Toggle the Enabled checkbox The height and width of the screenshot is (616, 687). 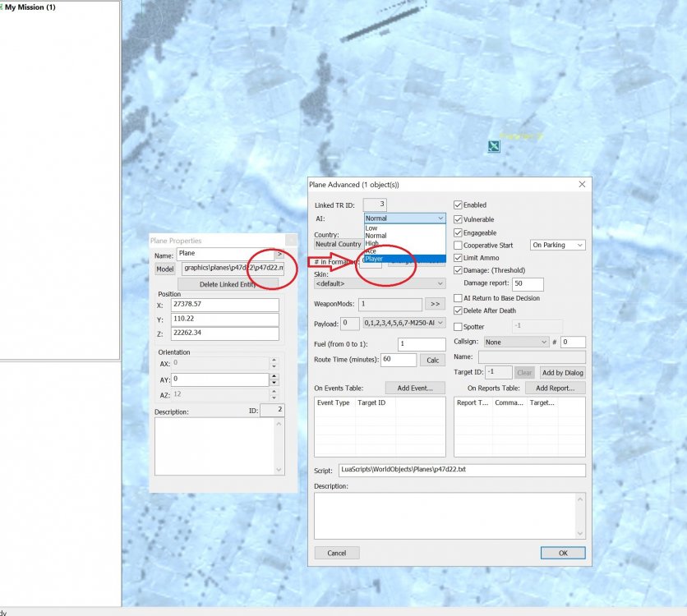click(x=459, y=205)
